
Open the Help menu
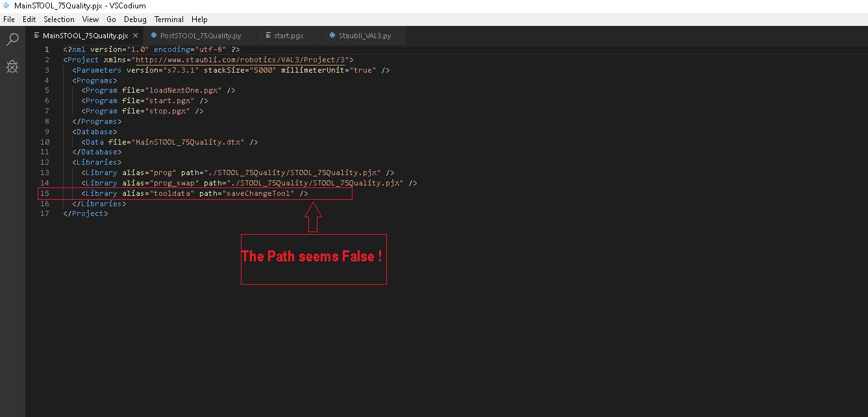[x=200, y=19]
